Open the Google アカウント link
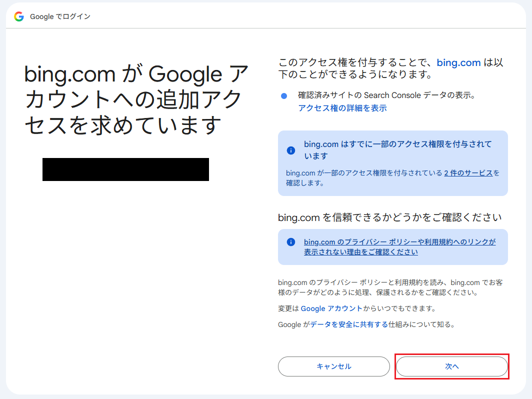 [x=331, y=308]
